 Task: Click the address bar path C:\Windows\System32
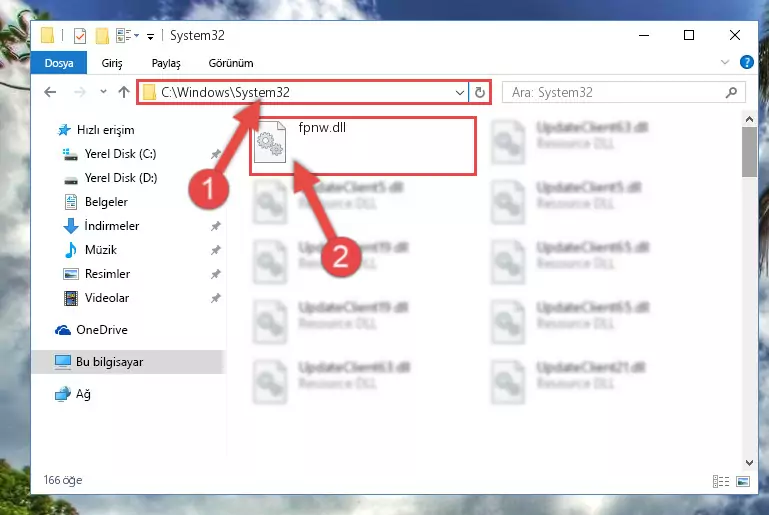pyautogui.click(x=226, y=92)
